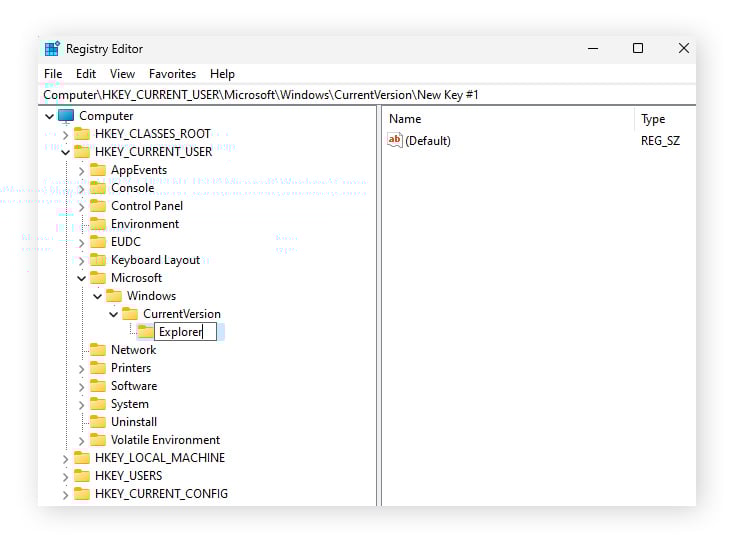Click the Windows folder icon

[x=114, y=296]
